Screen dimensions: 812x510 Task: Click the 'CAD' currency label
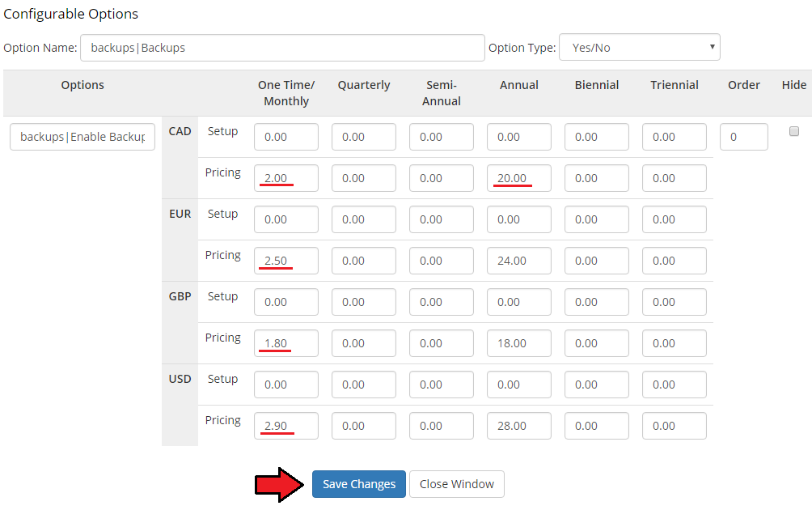coord(180,131)
